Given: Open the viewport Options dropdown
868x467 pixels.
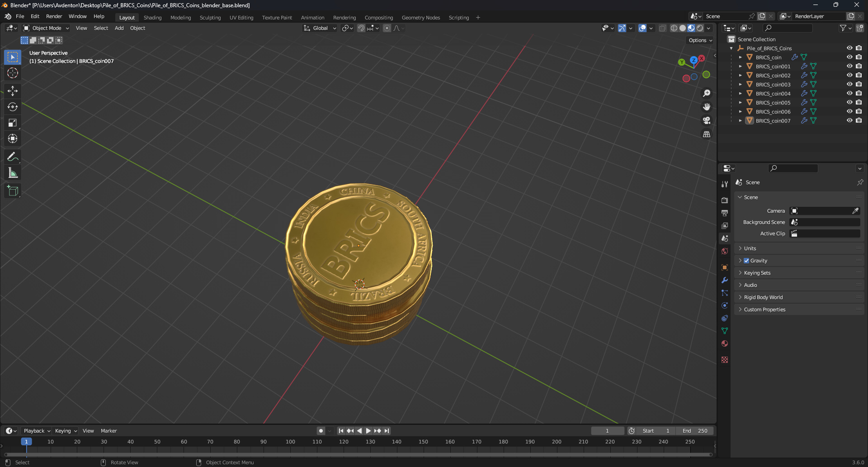Looking at the screenshot, I should pos(700,40).
